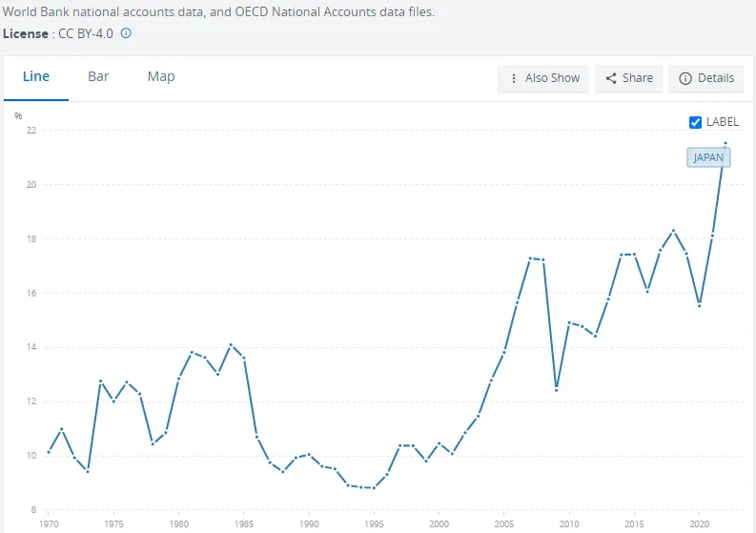Viewport: 756px width, 533px height.
Task: Select the 2009 sharp-drop data point
Action: (x=556, y=389)
